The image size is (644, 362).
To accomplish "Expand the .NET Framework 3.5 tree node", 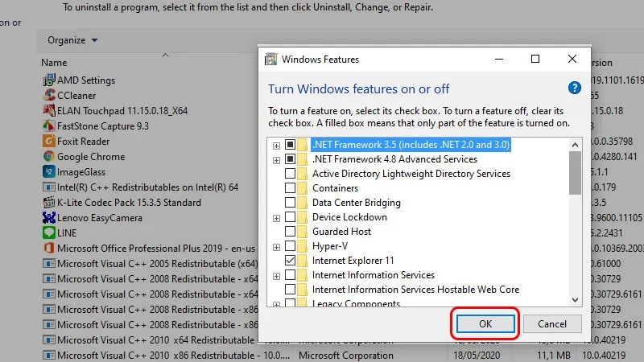I will 276,146.
